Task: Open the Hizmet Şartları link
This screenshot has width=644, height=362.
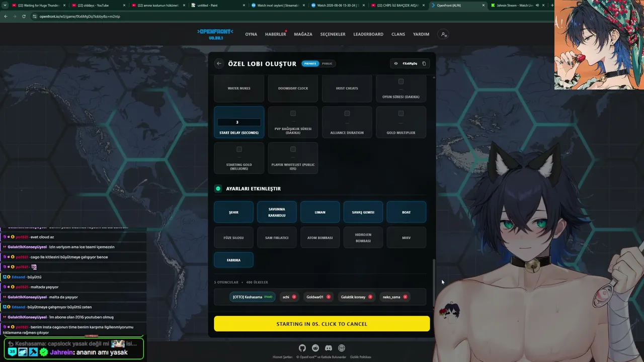Action: pos(282,357)
